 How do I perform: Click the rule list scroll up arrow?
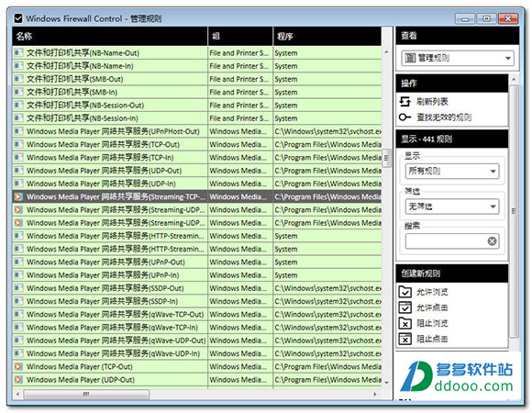386,52
